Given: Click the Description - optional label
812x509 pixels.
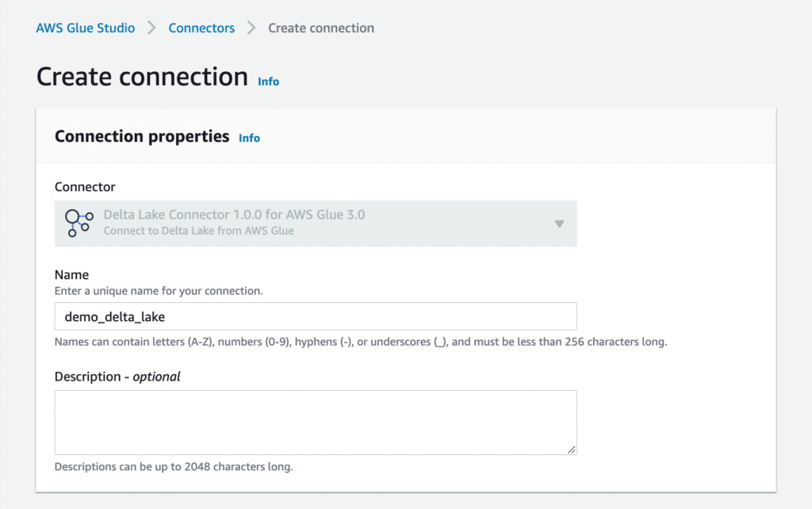Looking at the screenshot, I should click(117, 377).
